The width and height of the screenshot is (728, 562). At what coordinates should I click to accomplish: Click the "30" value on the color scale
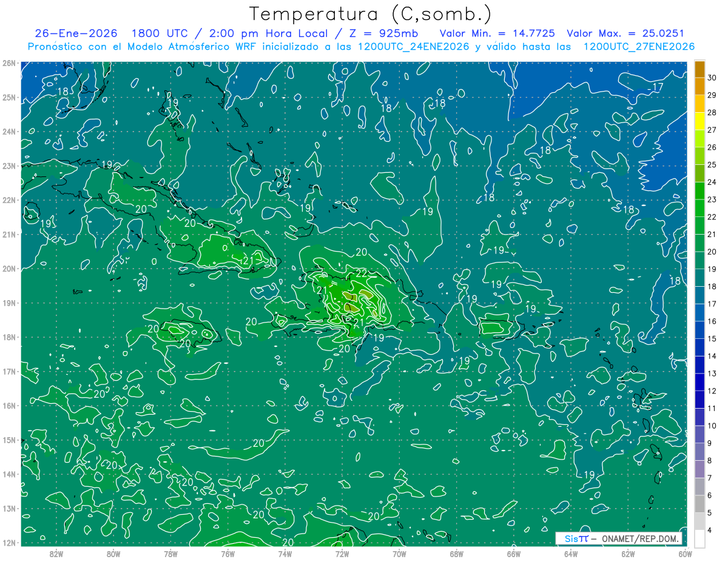pos(712,78)
